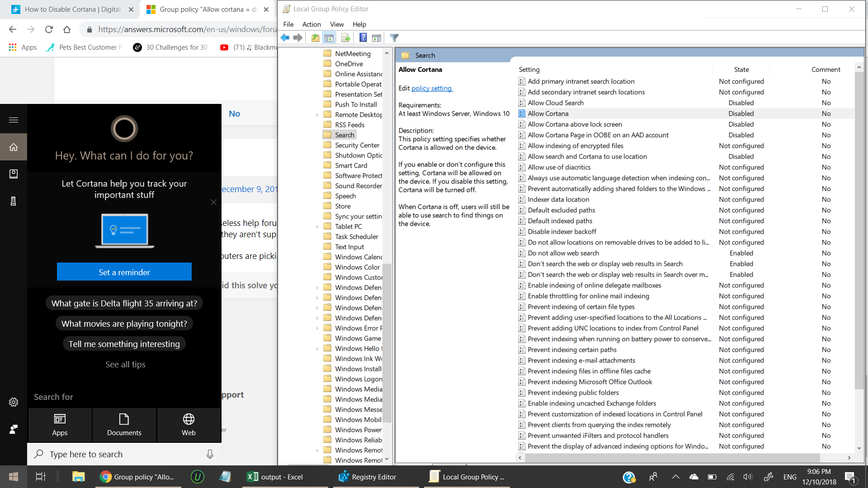
Task: Search for Web in Cortana
Action: pyautogui.click(x=189, y=425)
